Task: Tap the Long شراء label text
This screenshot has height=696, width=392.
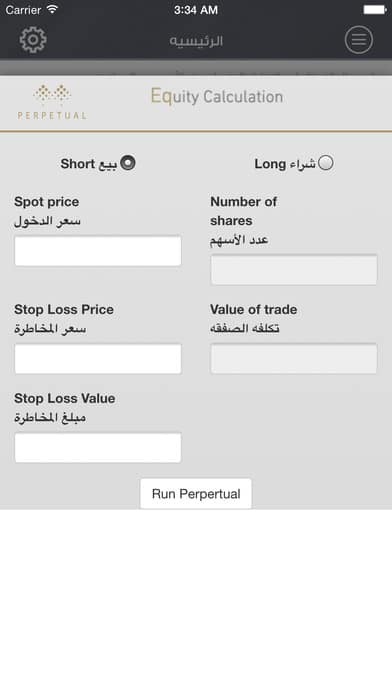Action: tap(285, 164)
